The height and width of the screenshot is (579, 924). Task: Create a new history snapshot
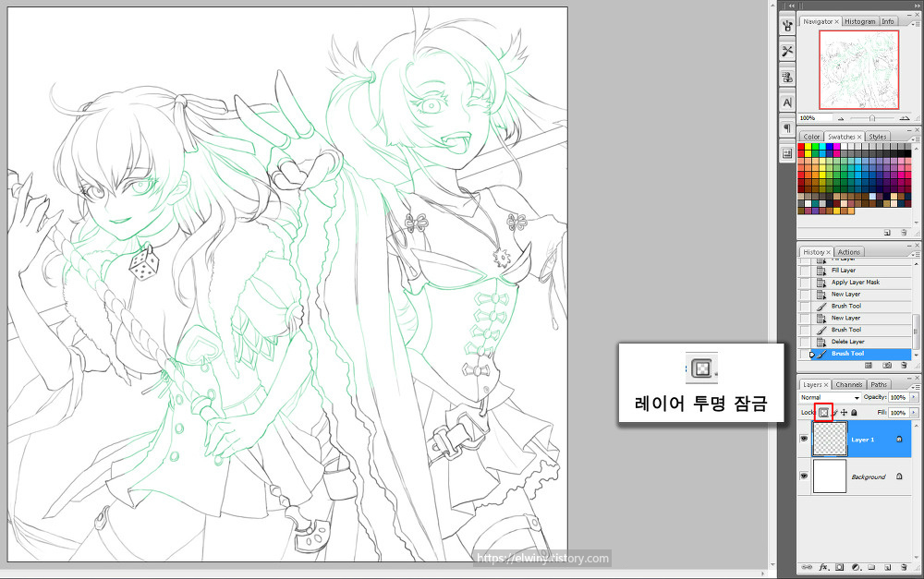click(887, 366)
